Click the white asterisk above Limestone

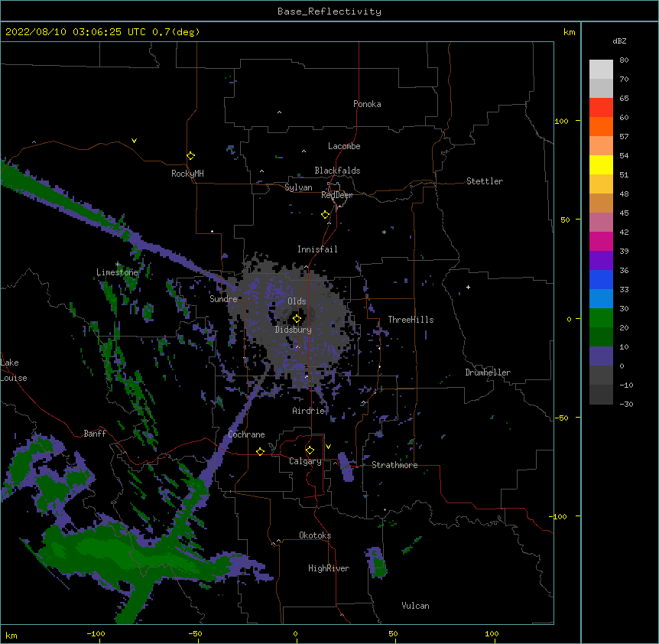point(117,265)
